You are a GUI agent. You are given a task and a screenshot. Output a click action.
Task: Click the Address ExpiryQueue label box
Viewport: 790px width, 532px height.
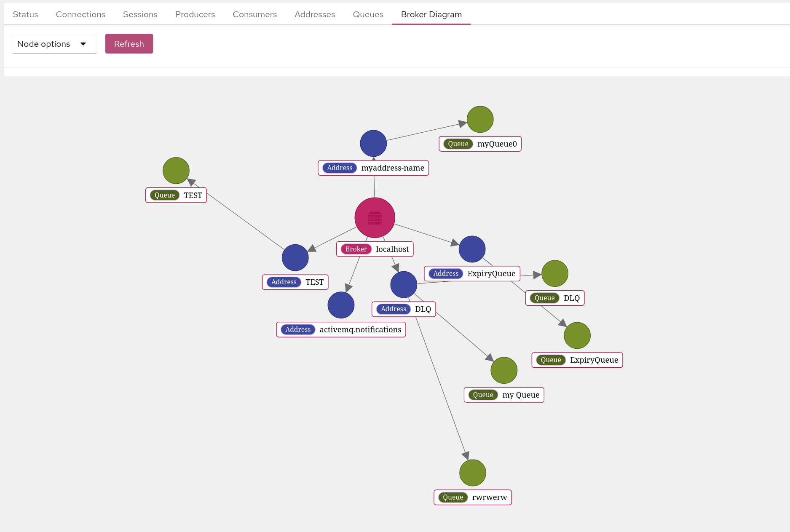pyautogui.click(x=472, y=273)
